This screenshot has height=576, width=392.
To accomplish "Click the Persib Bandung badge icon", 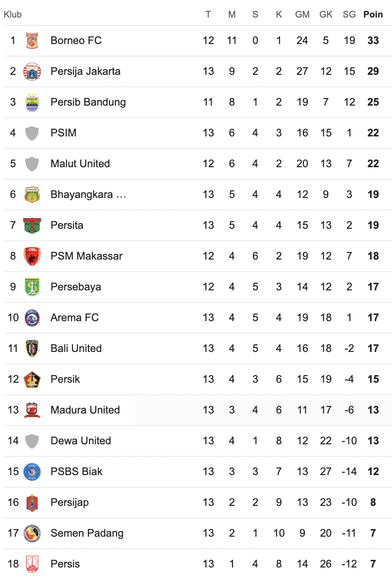I will coord(32,102).
